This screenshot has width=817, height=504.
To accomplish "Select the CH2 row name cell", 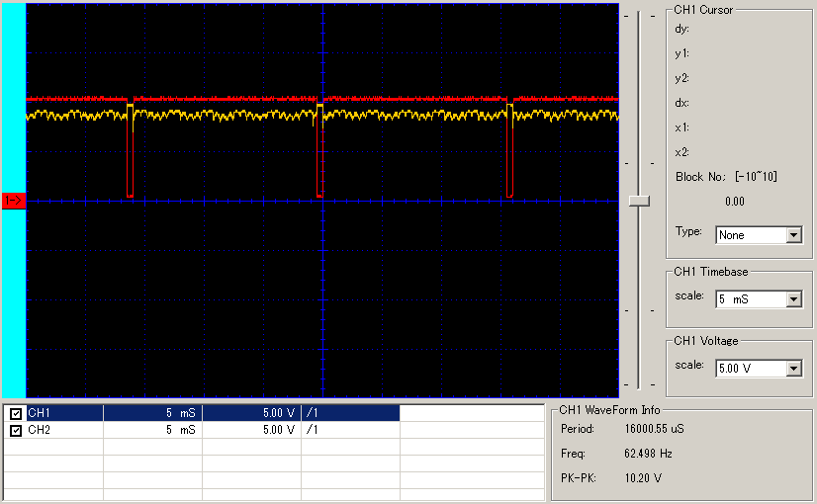I will tap(64, 430).
